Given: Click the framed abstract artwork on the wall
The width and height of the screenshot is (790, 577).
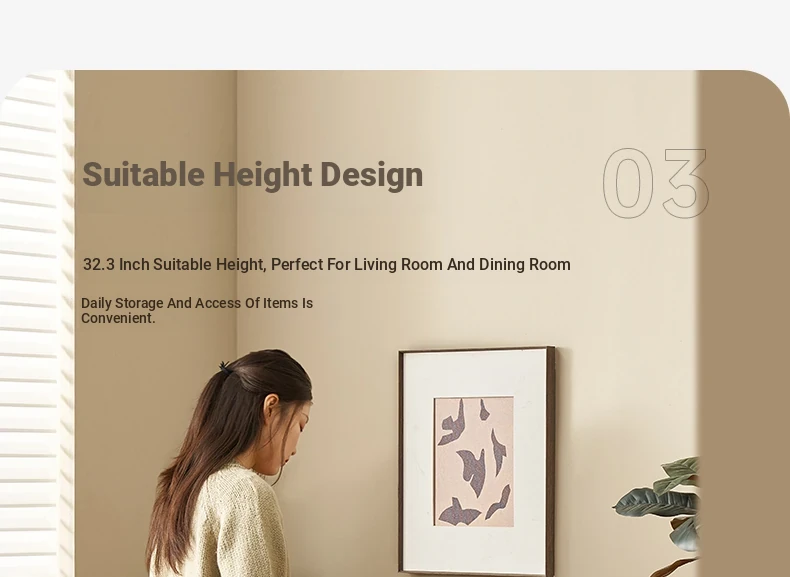Looking at the screenshot, I should click(477, 461).
